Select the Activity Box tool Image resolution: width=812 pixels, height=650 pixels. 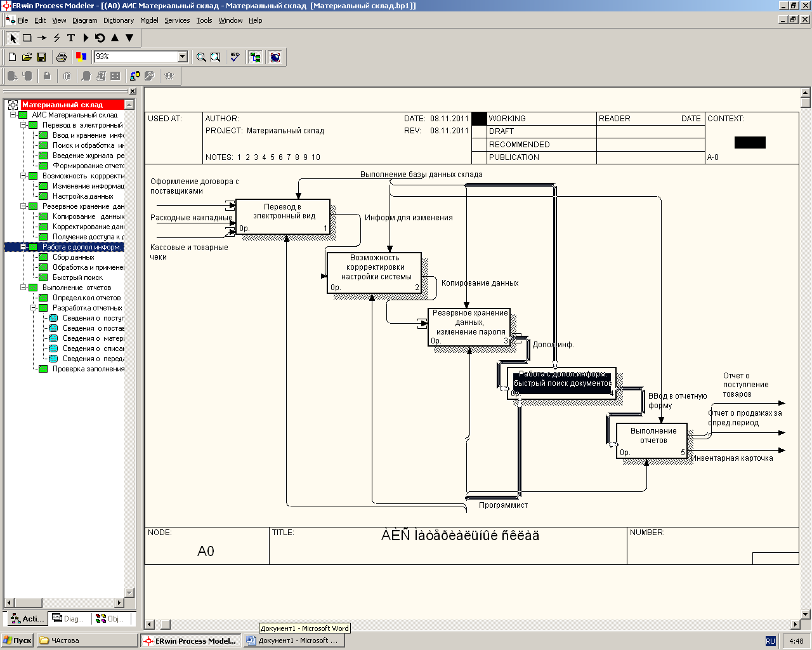point(27,38)
